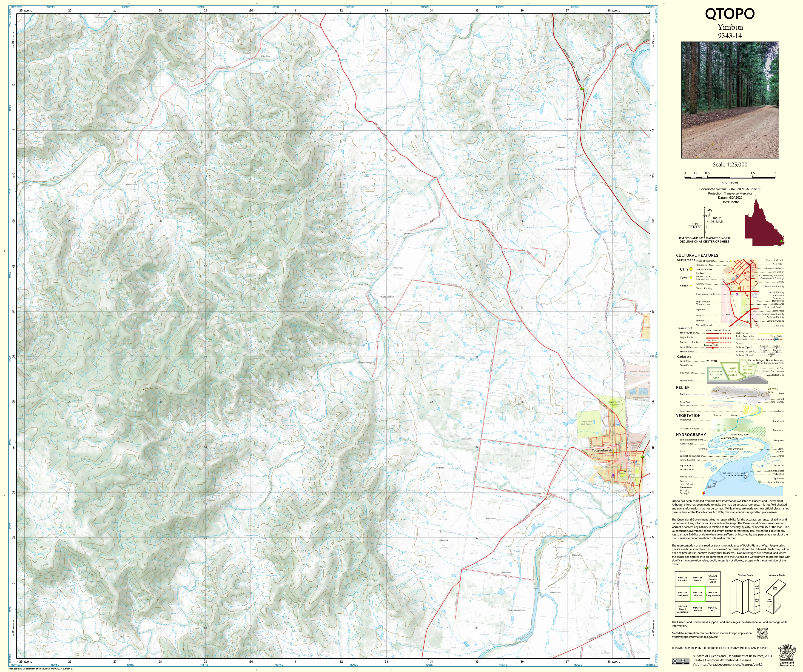
Task: Click the Town yellow circle legend symbol
Action: coord(691,278)
